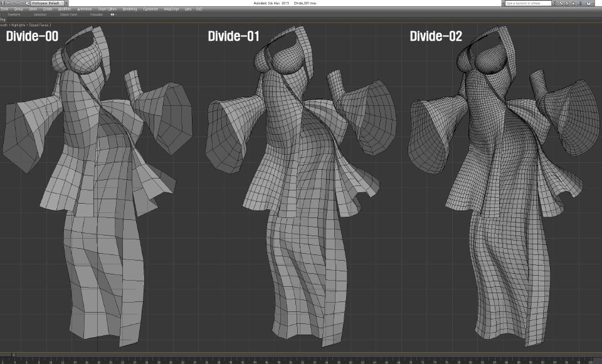Switch to the Freeform ribbon tab

point(14,14)
